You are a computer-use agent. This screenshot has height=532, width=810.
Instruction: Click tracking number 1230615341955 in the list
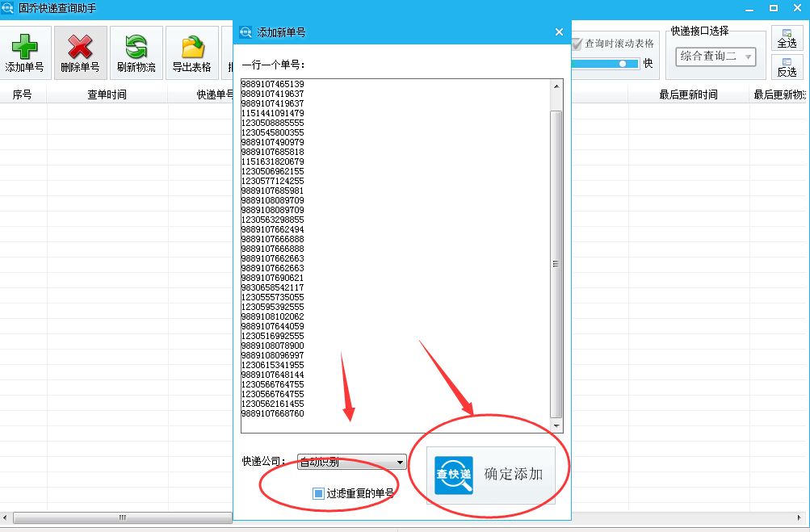tap(273, 365)
